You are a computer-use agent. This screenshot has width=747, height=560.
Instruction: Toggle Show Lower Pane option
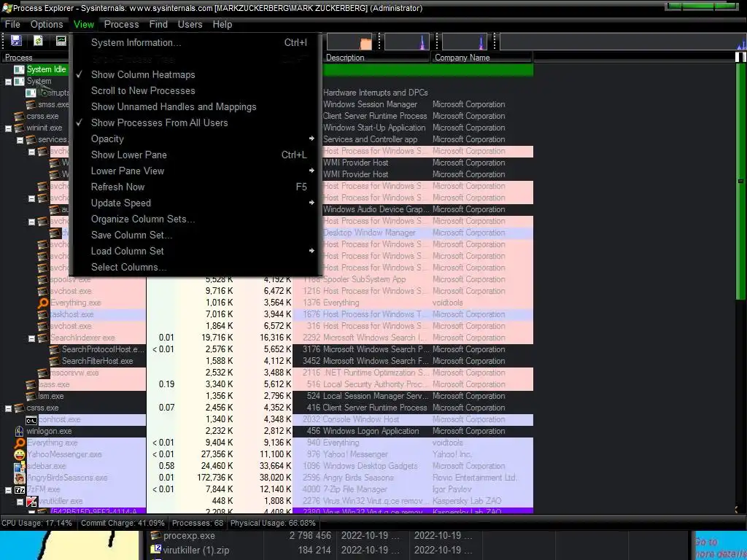click(x=128, y=155)
